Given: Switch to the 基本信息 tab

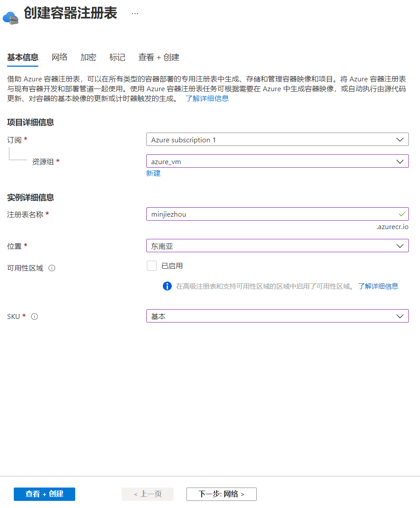Looking at the screenshot, I should coord(23,57).
